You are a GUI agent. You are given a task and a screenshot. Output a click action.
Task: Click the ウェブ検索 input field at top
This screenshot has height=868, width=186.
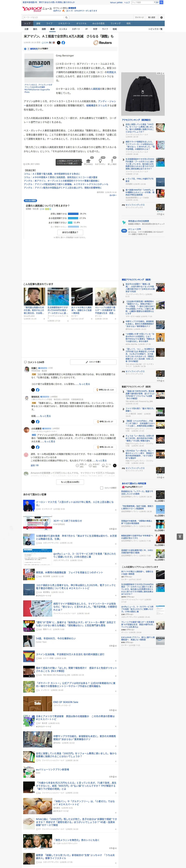click(142, 2)
